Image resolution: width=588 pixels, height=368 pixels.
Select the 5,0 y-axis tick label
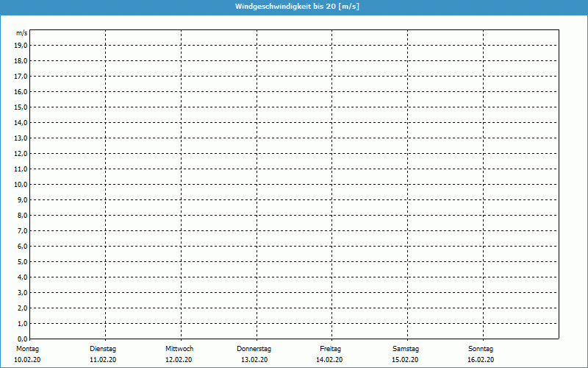(22, 261)
